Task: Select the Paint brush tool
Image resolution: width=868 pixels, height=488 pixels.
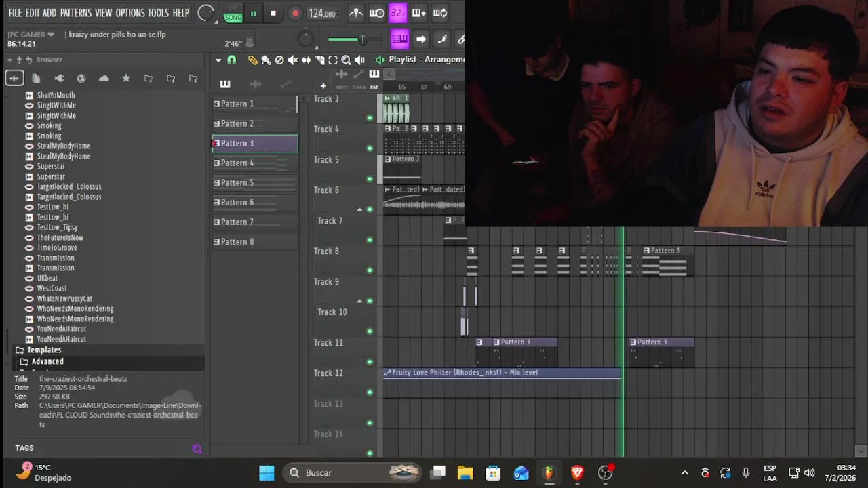Action: point(266,60)
